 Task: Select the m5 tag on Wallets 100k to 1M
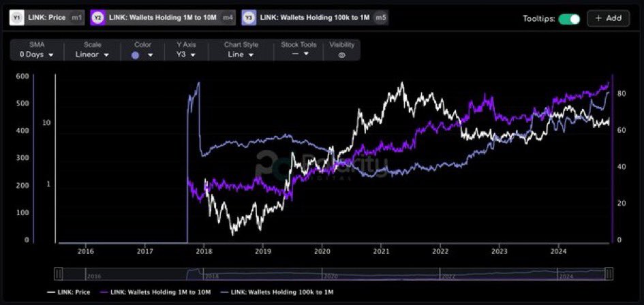(x=380, y=18)
